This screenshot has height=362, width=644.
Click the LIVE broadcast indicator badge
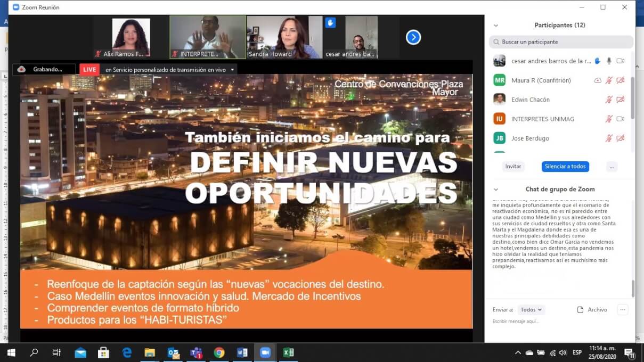[89, 69]
